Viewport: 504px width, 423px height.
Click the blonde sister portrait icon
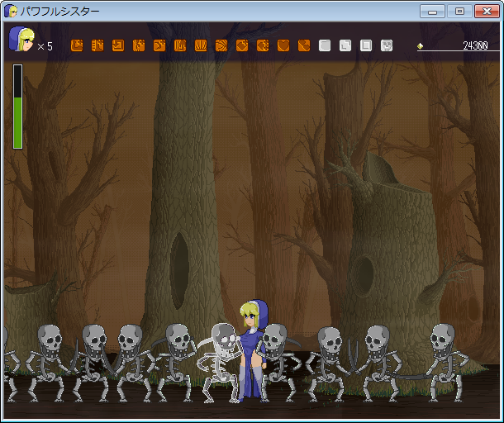click(x=21, y=40)
